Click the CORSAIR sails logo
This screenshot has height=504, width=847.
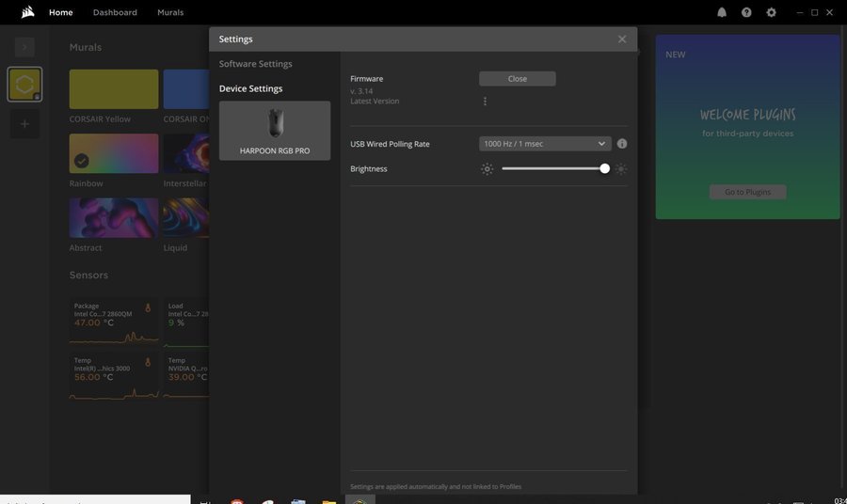click(28, 12)
